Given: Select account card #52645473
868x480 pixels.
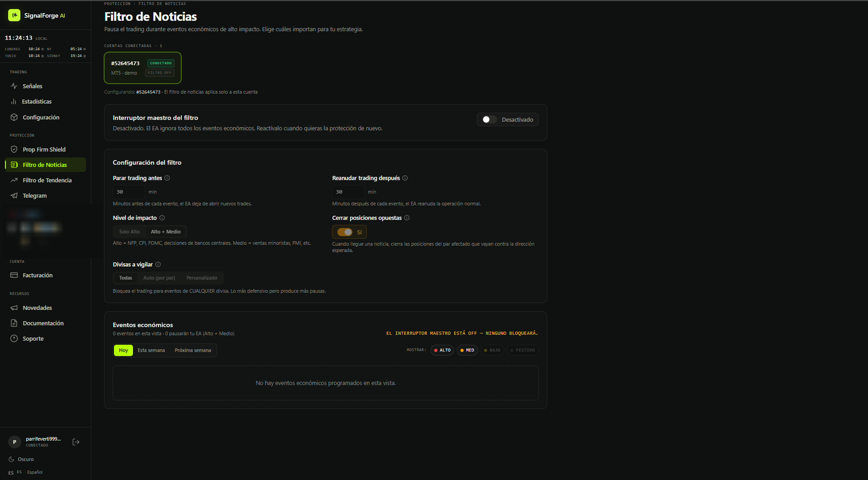Looking at the screenshot, I should click(142, 68).
